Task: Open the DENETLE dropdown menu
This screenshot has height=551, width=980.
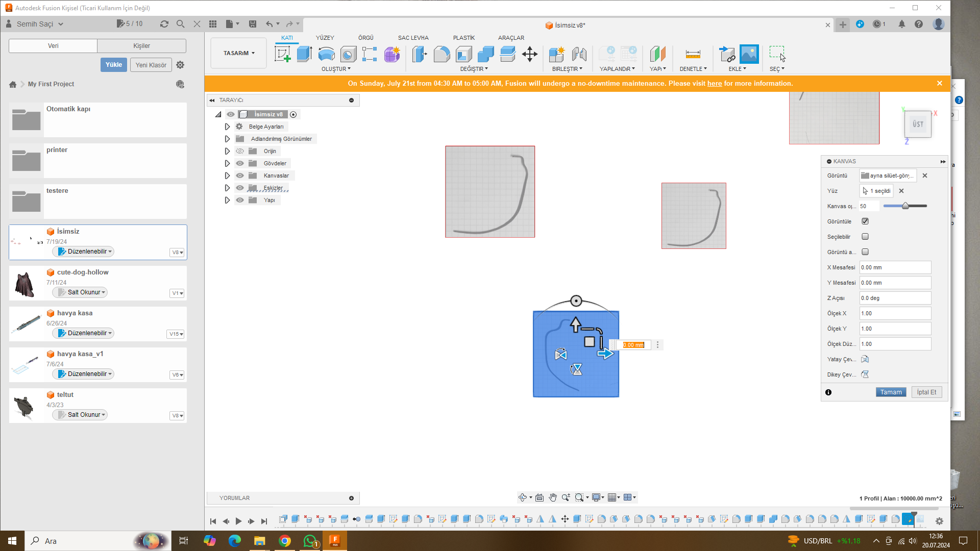Action: point(693,69)
